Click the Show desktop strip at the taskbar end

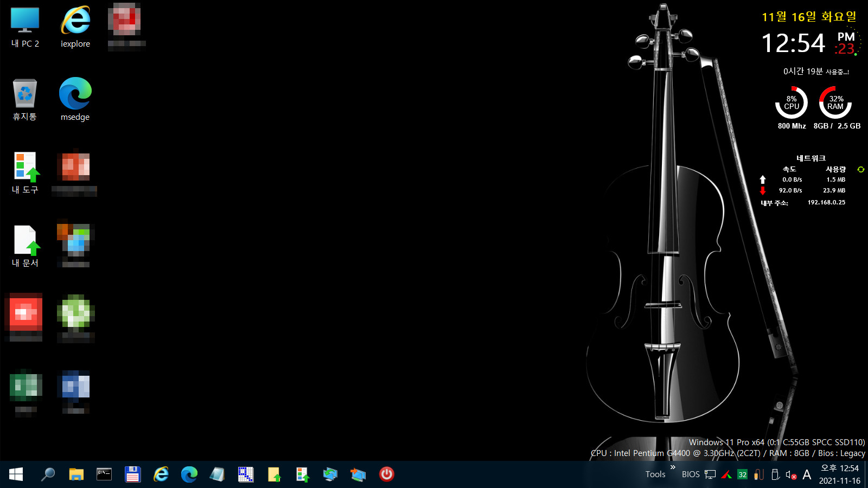[866, 474]
